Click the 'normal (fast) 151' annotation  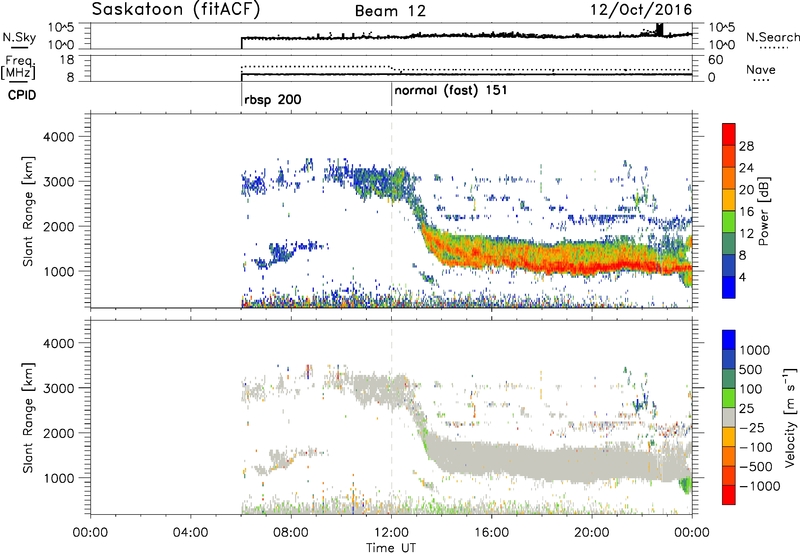pos(451,90)
